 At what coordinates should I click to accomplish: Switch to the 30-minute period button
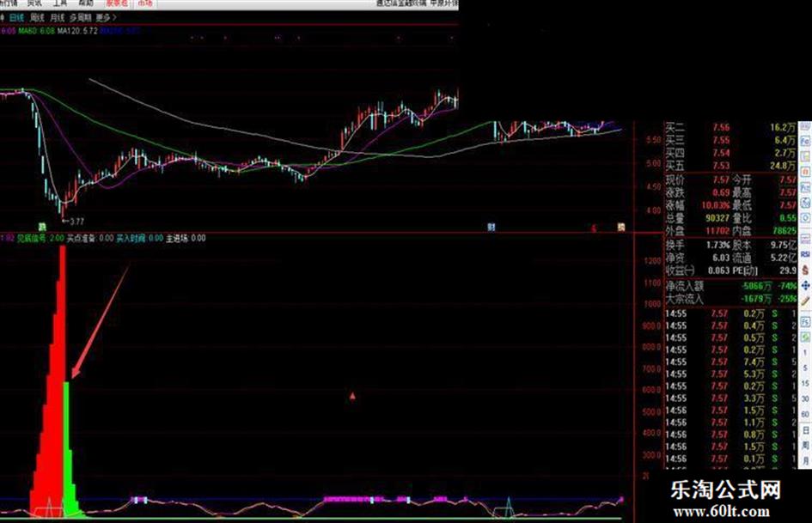point(805,398)
